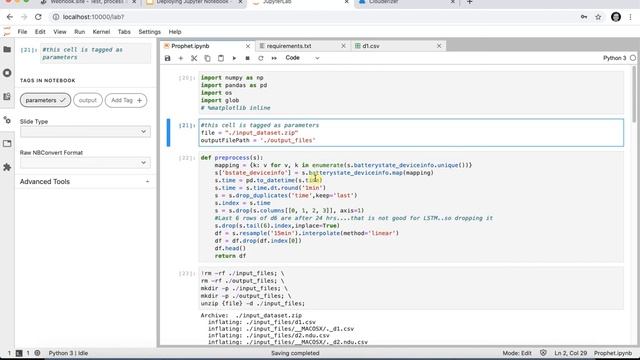Image resolution: width=640 pixels, height=360 pixels.
Task: Open the Extension Manager puzzle icon
Action: [x=7, y=167]
